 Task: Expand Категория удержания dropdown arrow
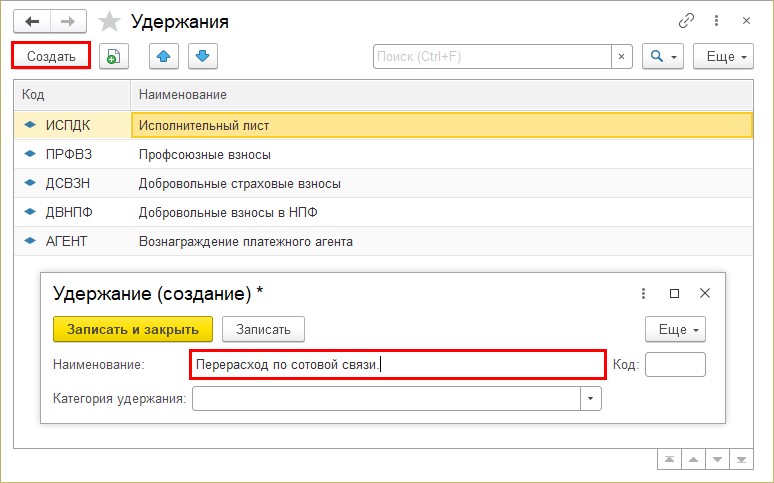click(x=590, y=399)
